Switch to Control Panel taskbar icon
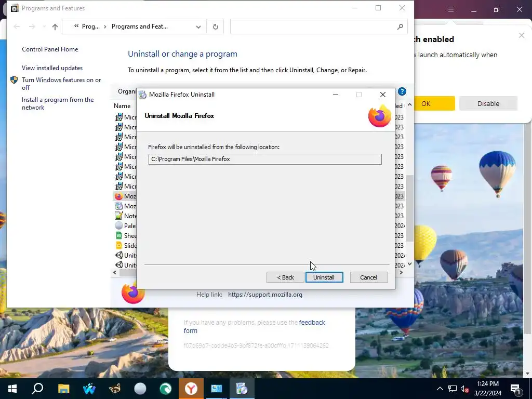Viewport: 532px width, 399px height. (x=217, y=389)
